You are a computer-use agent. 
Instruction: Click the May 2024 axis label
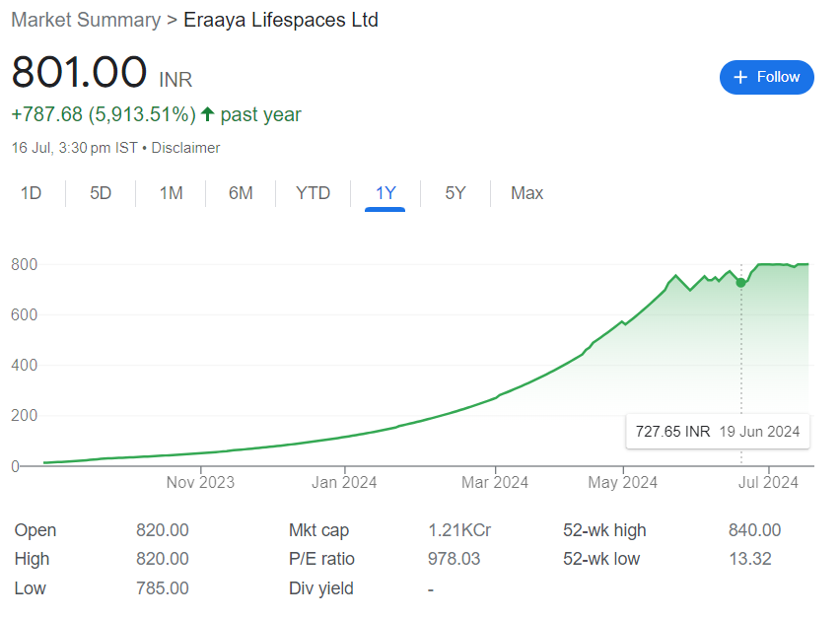[622, 483]
